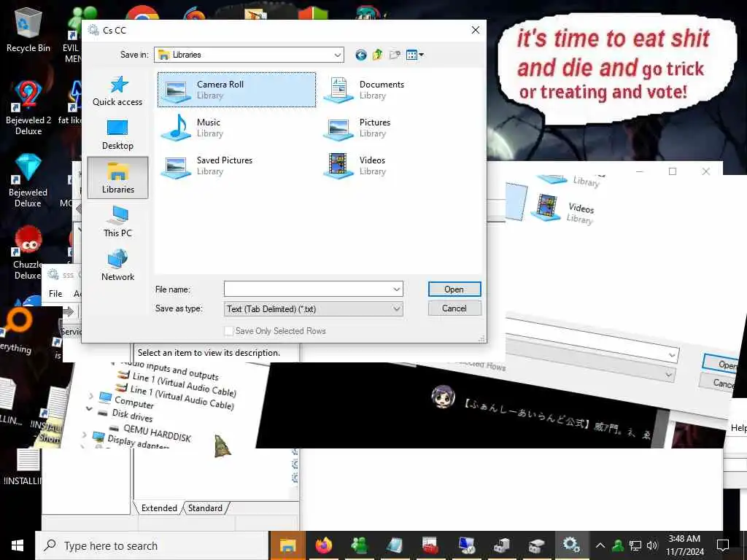Click the Open button in the Cs CC dialog
The image size is (747, 560).
pos(454,289)
